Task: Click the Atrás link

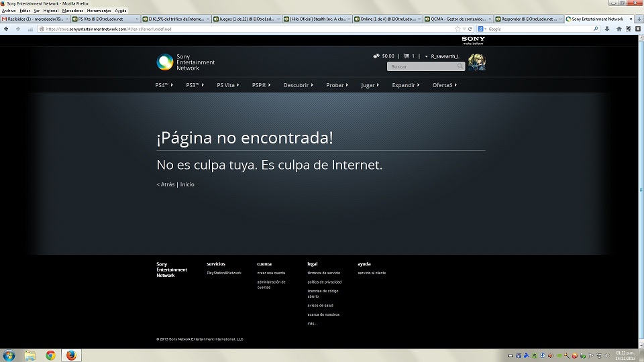Action: (166, 184)
